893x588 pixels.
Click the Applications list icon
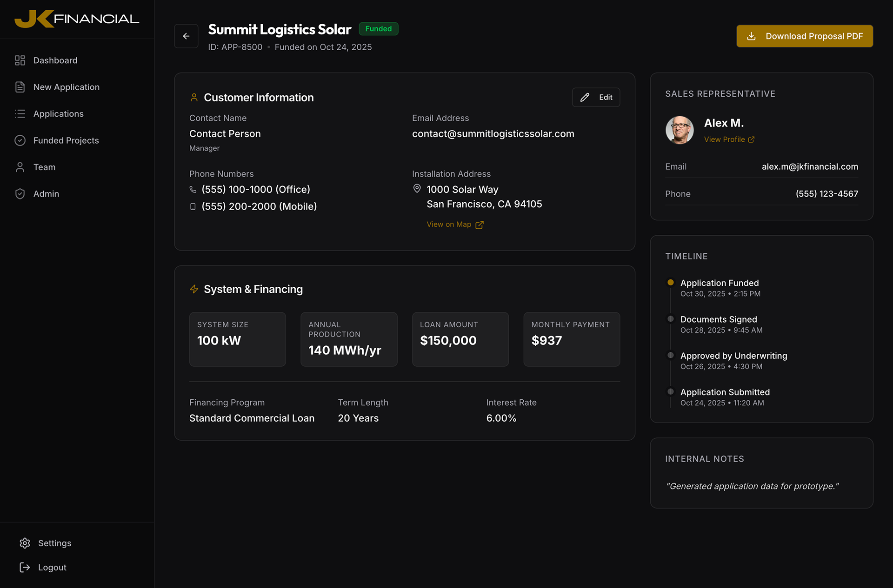(20, 114)
